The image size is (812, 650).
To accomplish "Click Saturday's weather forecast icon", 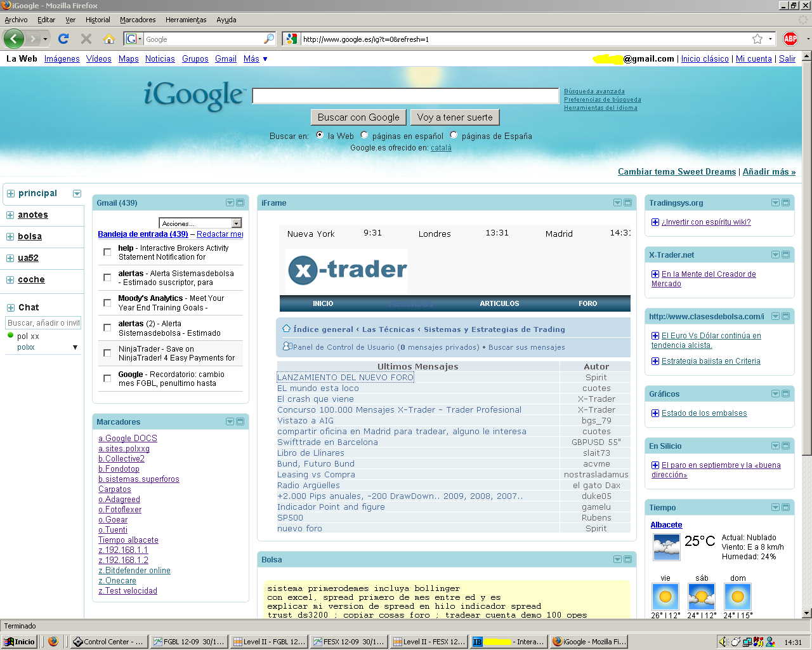I will (x=701, y=597).
